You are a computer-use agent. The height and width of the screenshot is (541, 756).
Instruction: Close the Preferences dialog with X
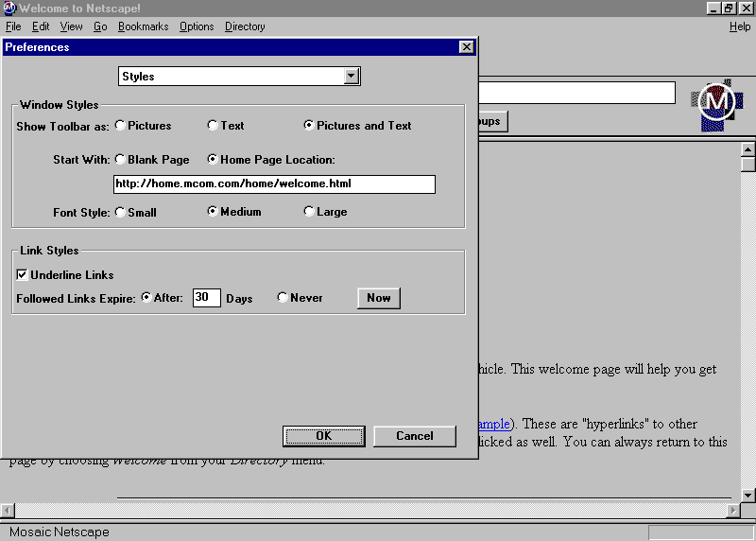pyautogui.click(x=466, y=46)
